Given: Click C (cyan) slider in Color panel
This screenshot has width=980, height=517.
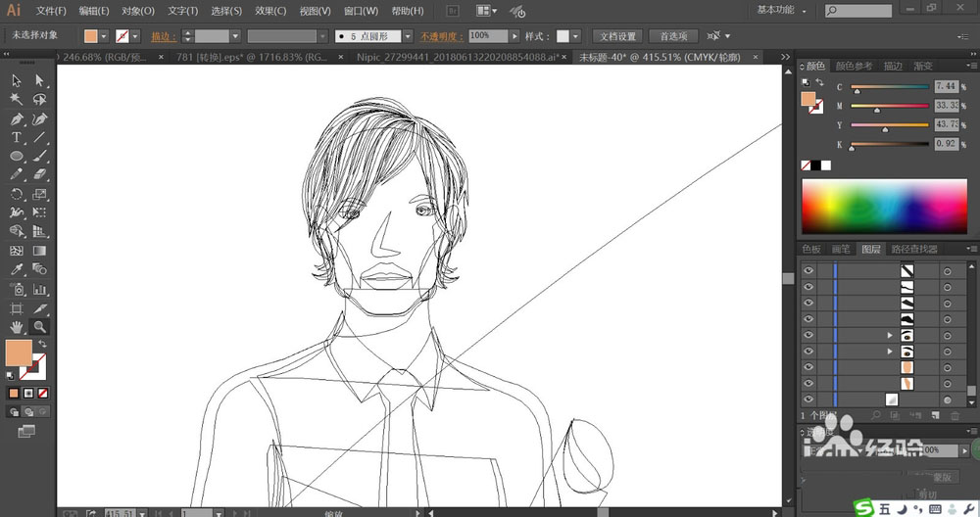Looking at the screenshot, I should 890,87.
